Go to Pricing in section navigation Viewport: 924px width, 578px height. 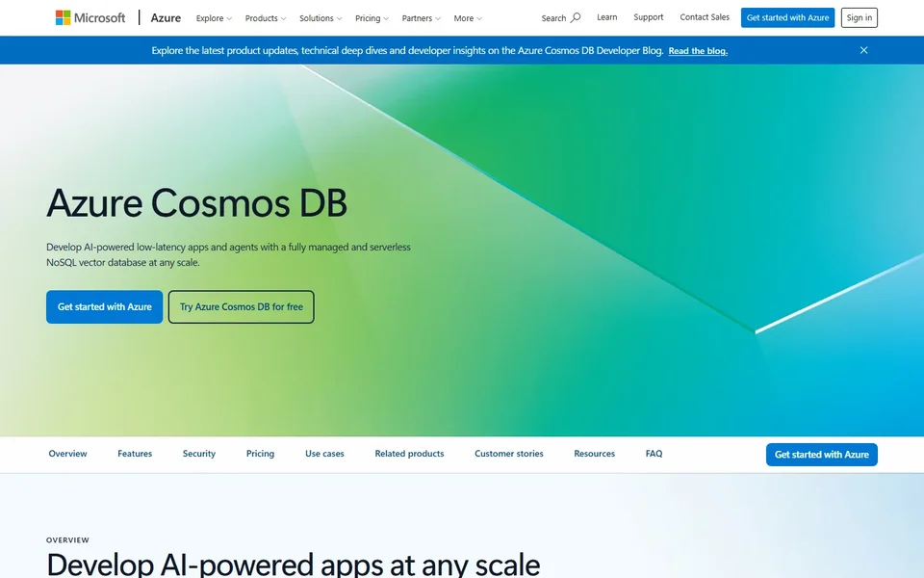click(261, 454)
